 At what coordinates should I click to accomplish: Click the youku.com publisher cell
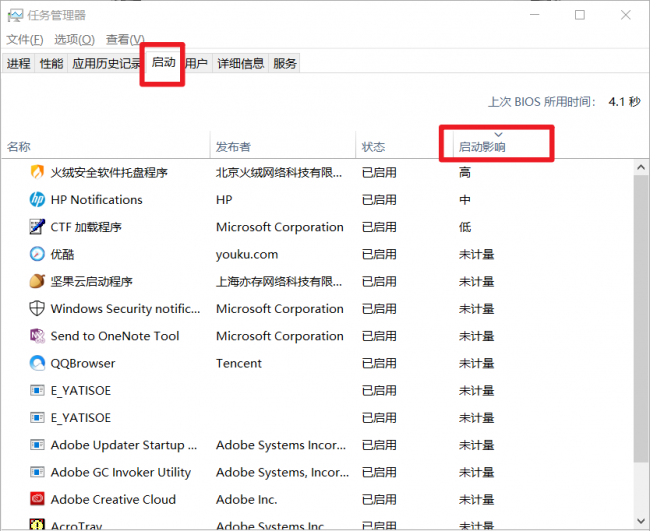point(247,255)
